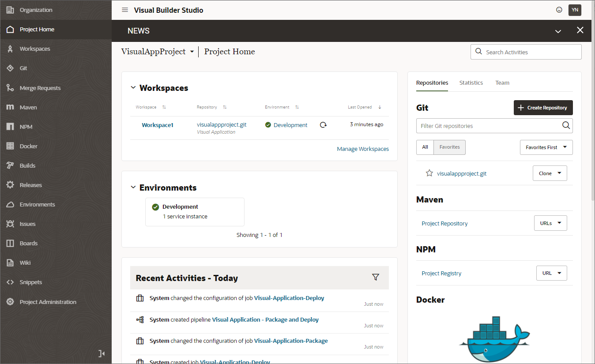Viewport: 595px width, 364px height.
Task: Toggle the Favorites repository filter
Action: (x=449, y=147)
